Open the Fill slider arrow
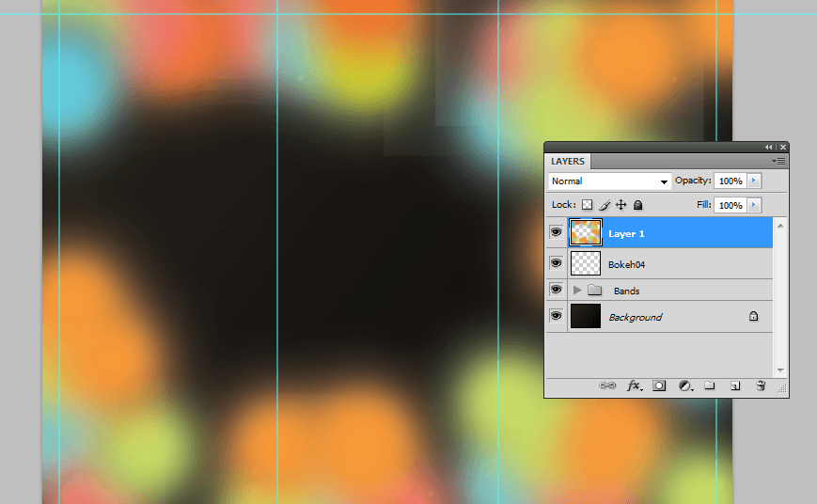Image resolution: width=817 pixels, height=504 pixels. (754, 205)
